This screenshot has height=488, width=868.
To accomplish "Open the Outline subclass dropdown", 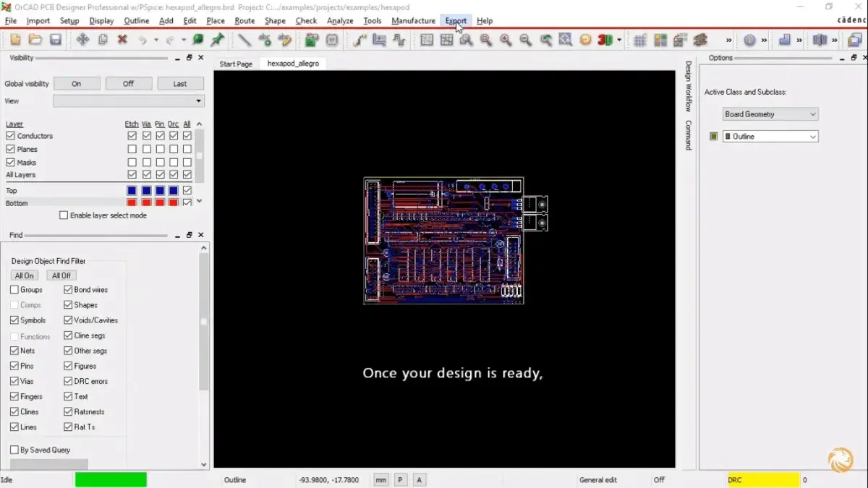I will pyautogui.click(x=813, y=137).
